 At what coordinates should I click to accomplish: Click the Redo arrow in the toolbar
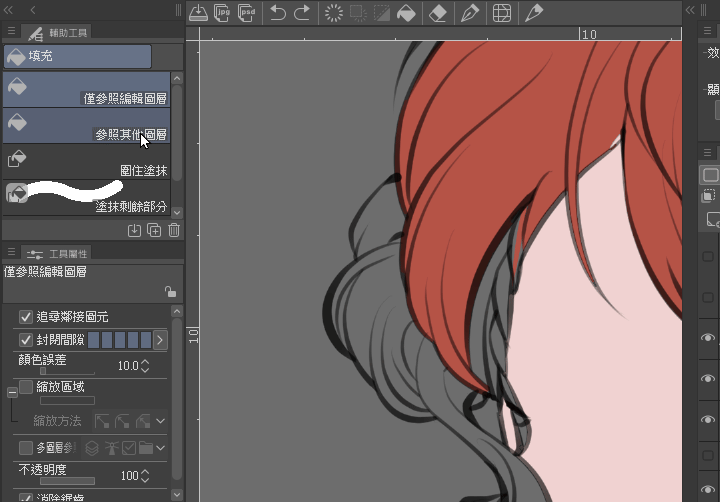[x=302, y=13]
